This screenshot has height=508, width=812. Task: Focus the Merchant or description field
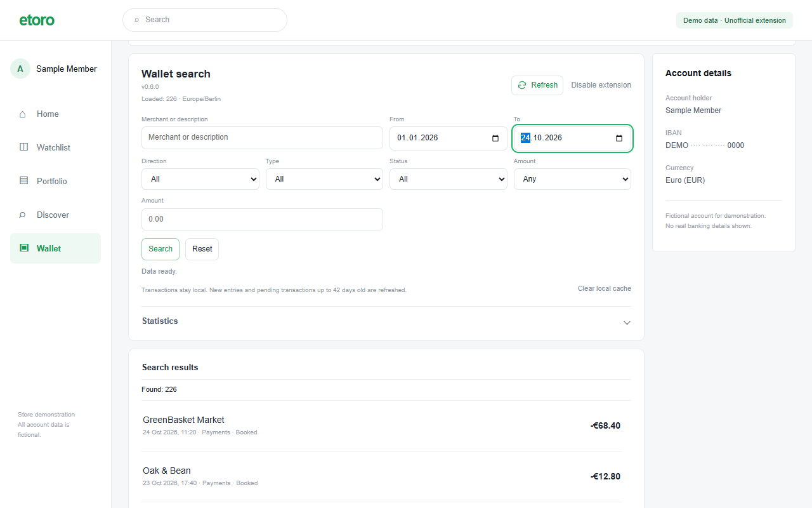tap(262, 138)
